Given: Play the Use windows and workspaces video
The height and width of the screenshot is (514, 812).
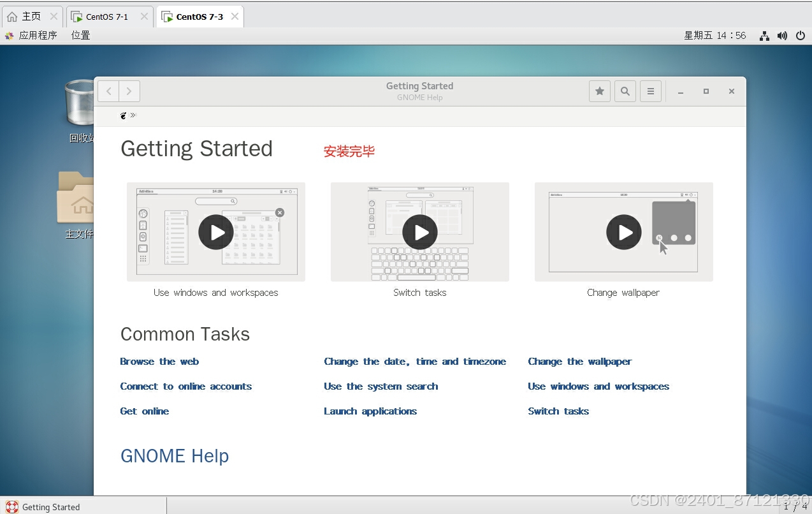Looking at the screenshot, I should [x=216, y=232].
